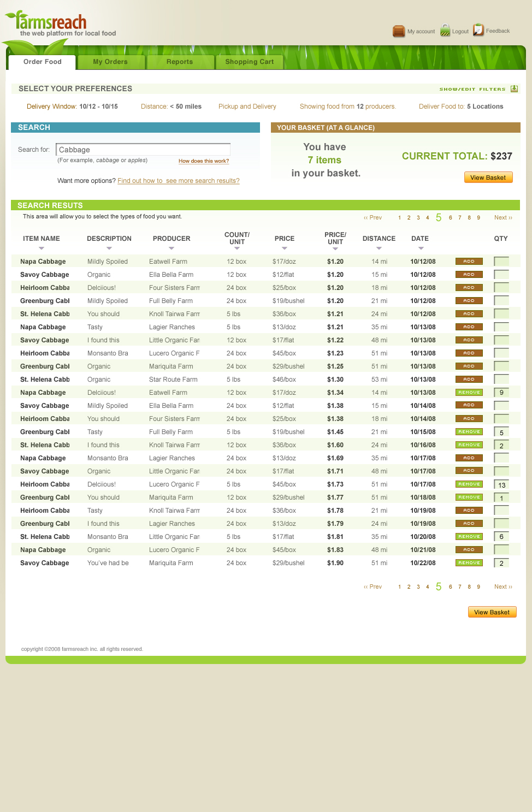Click the show/edit filters download icon

click(514, 89)
